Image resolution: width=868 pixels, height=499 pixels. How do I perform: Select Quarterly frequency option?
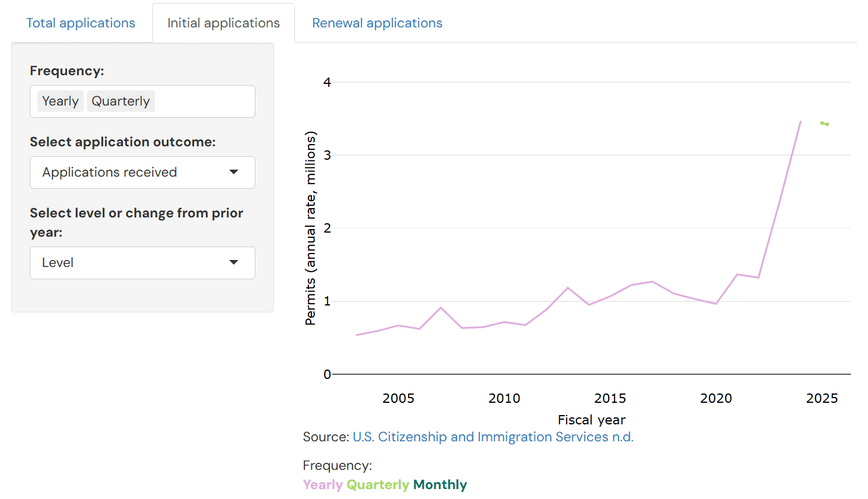(121, 101)
